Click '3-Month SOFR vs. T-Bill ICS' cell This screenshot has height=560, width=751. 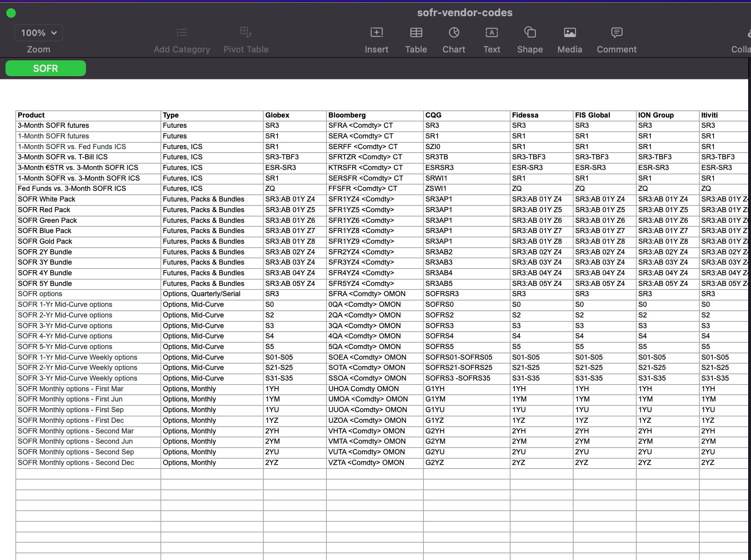tap(88, 157)
